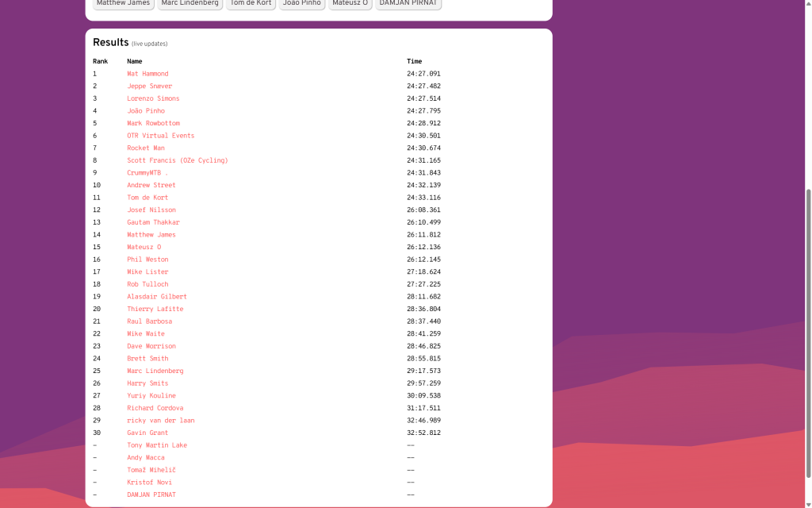Open Alasdair Gilbert's profile link
The image size is (812, 508).
[x=157, y=297]
